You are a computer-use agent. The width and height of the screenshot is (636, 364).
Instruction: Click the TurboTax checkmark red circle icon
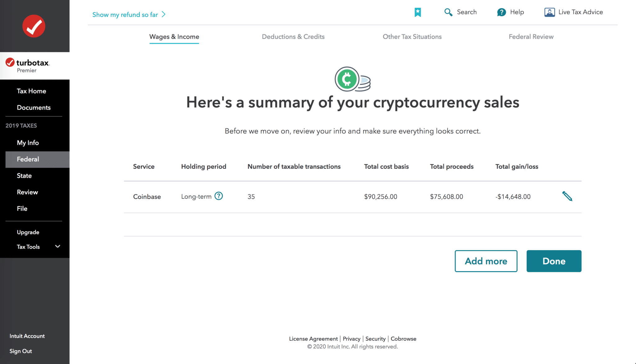tap(34, 26)
